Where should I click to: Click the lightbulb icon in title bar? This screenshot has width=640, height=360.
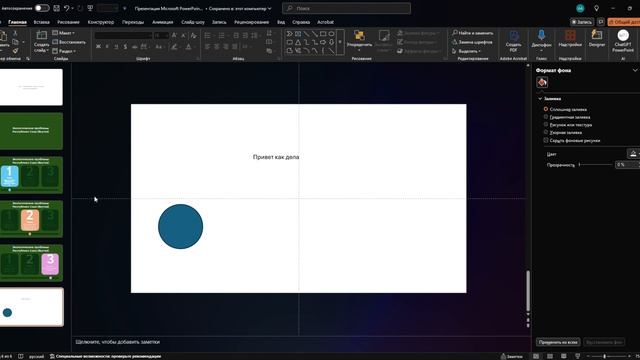tap(596, 8)
